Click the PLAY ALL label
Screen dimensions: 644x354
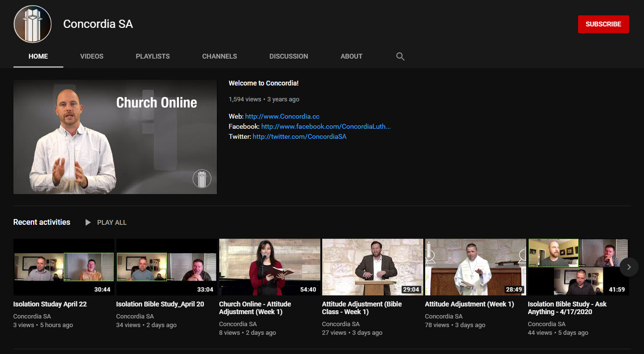[112, 222]
